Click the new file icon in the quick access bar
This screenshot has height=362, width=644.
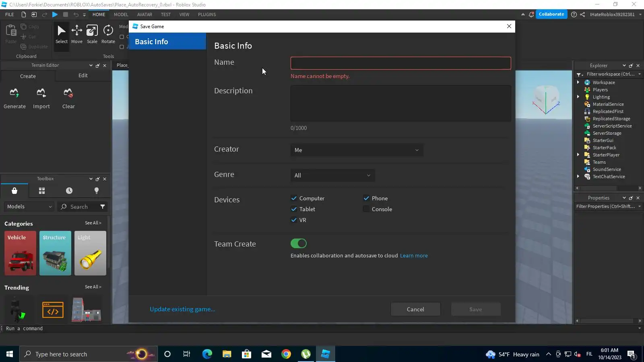coord(24,14)
